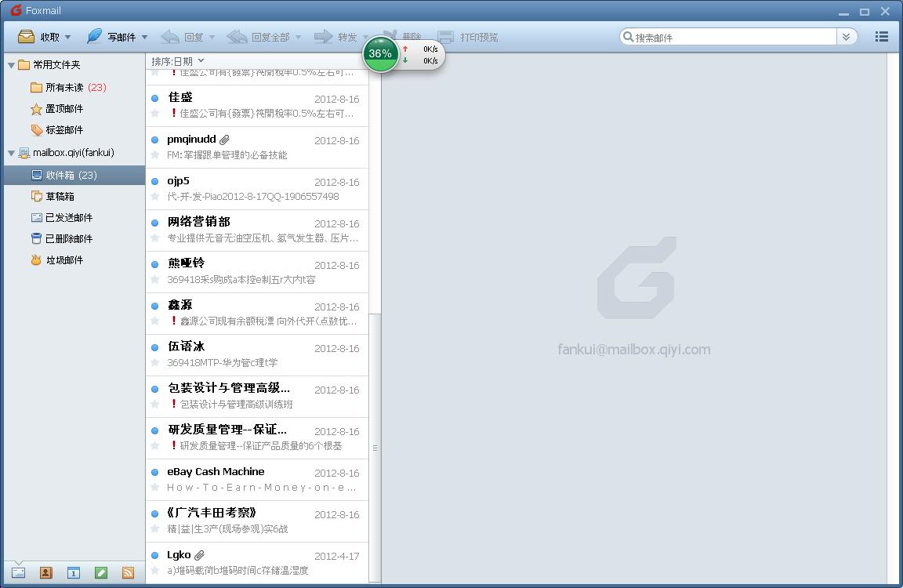Open the 《广汽丰田考察》 mail
Viewport: 903px width, 588px height.
[x=257, y=521]
